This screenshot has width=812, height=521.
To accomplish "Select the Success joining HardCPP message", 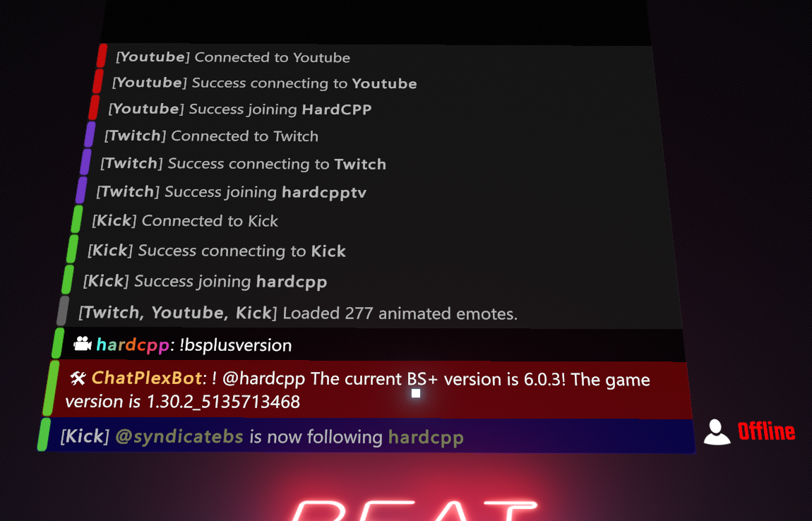I will tap(240, 109).
